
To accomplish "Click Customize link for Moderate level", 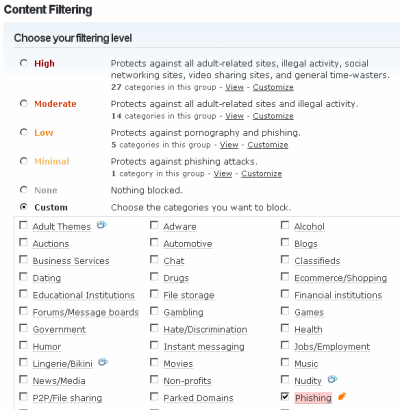I will coord(273,116).
